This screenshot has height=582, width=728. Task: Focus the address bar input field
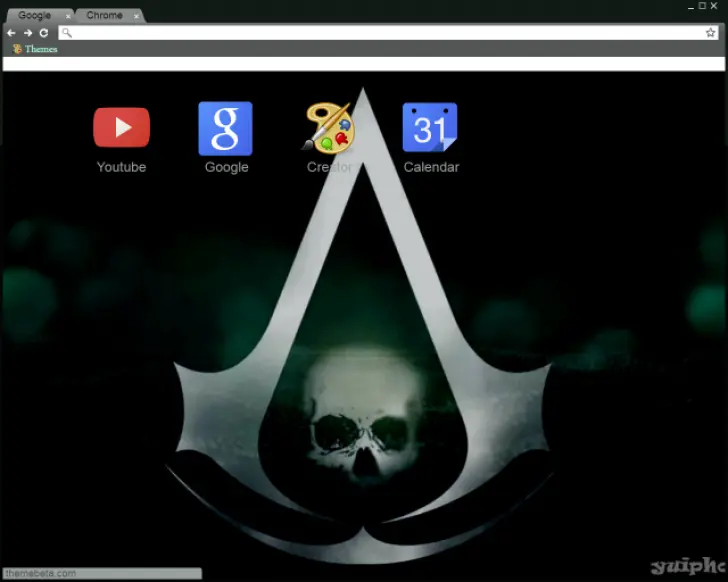tap(380, 33)
